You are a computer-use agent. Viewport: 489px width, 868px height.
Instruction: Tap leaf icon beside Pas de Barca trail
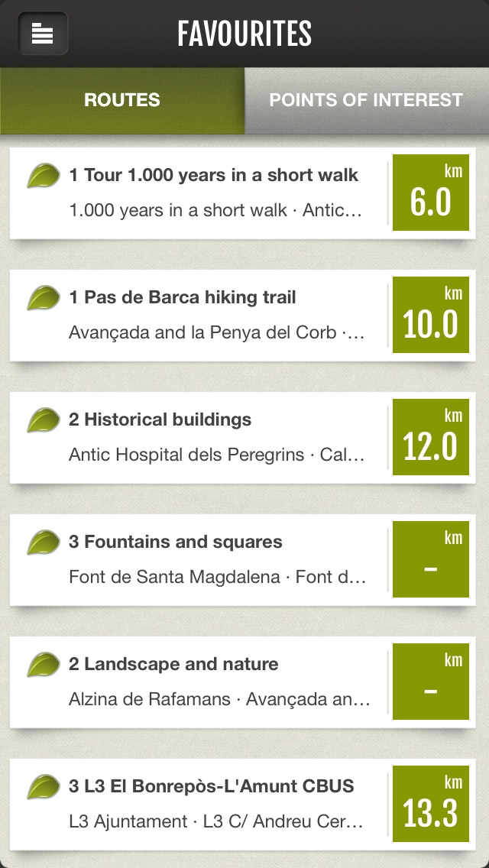pyautogui.click(x=44, y=298)
